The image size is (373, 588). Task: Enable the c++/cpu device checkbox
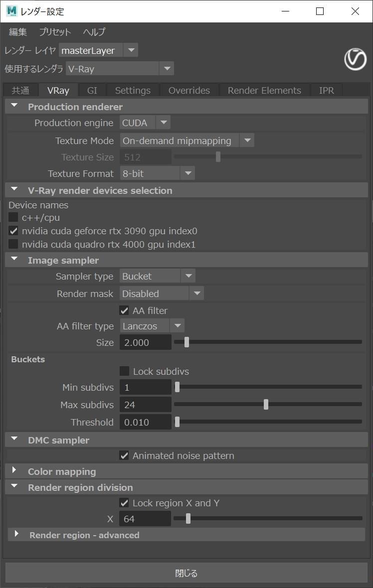pos(13,217)
